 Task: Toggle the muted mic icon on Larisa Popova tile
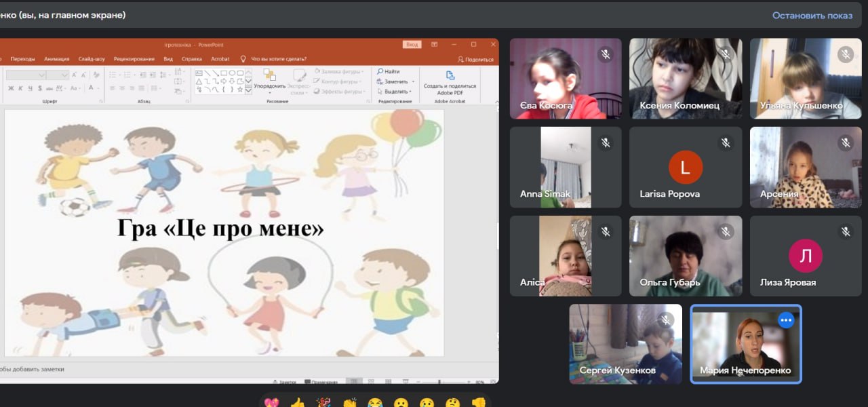(726, 142)
